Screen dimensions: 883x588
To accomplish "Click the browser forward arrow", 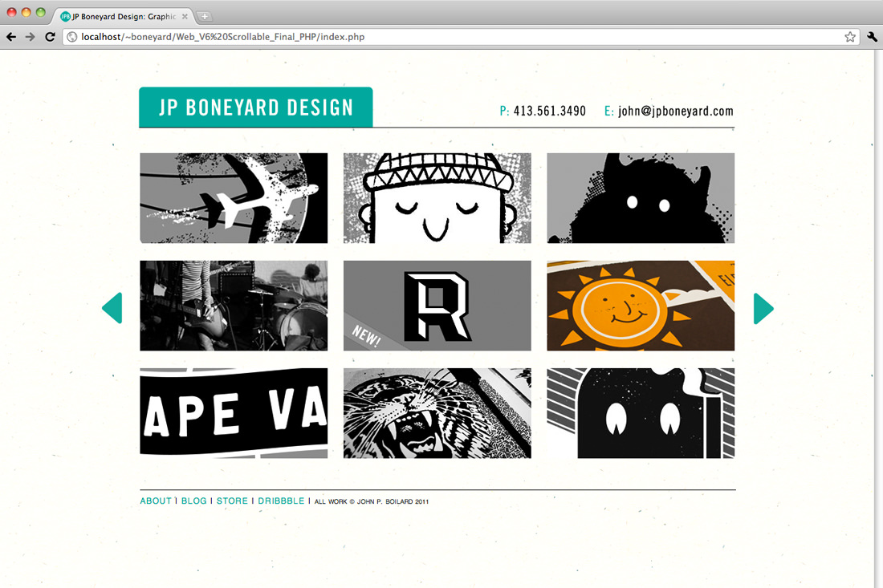I will (x=30, y=37).
